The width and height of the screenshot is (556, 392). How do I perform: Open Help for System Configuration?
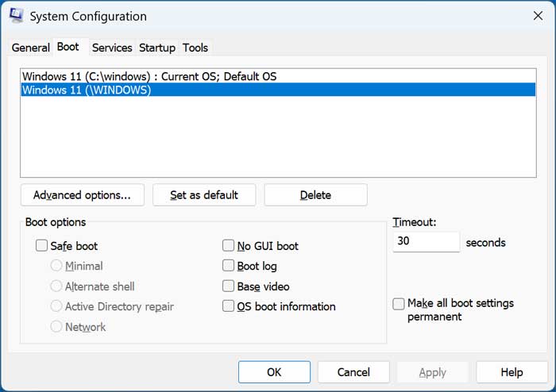click(x=512, y=372)
